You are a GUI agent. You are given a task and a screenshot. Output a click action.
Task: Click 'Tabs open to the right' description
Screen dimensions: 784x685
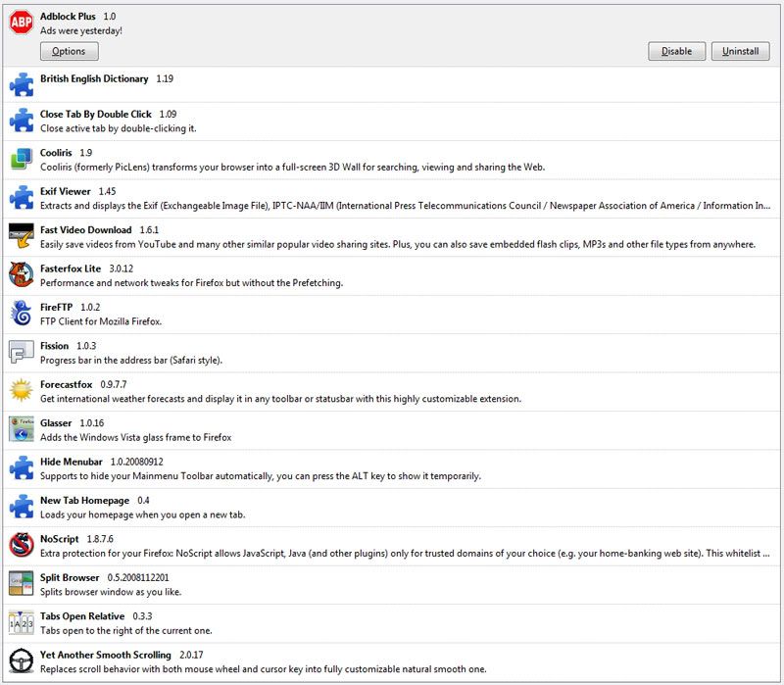tap(126, 631)
